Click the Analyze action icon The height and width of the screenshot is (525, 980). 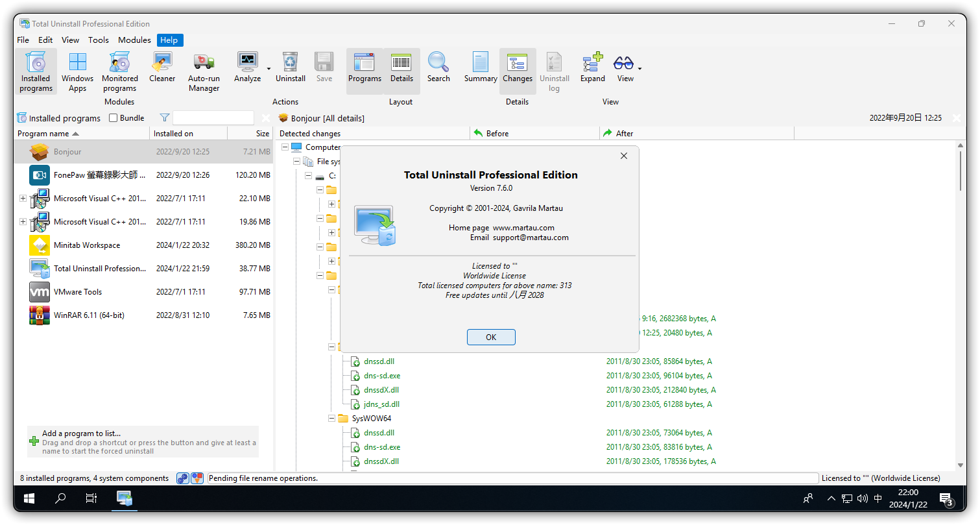(x=247, y=68)
